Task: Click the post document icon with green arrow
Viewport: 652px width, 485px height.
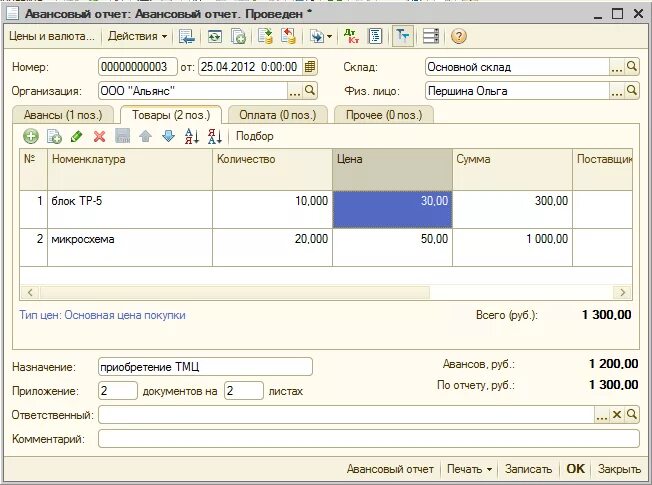Action: click(x=265, y=36)
